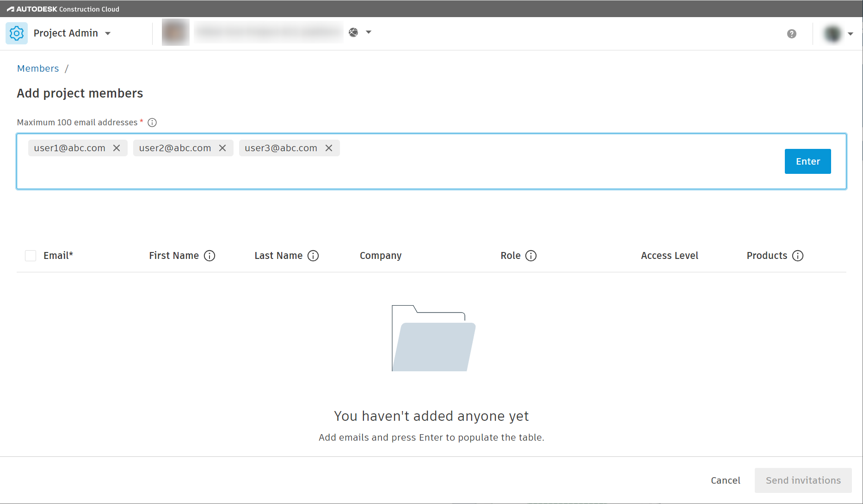Navigate back via the Members breadcrumb link
Viewport: 863px width, 504px height.
tap(37, 68)
